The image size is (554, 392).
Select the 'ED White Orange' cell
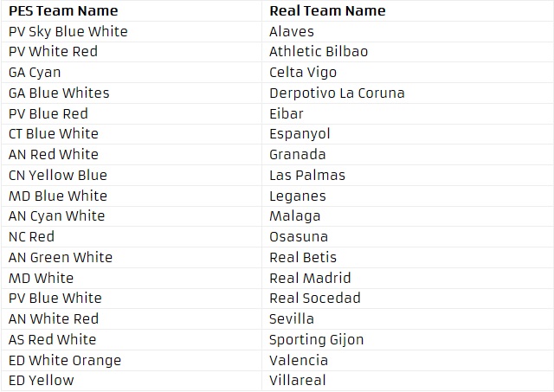point(65,360)
